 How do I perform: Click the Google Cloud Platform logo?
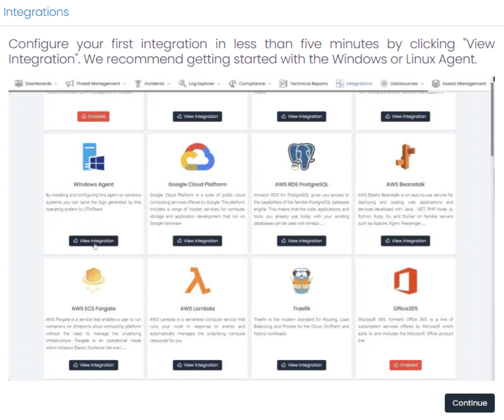point(197,156)
